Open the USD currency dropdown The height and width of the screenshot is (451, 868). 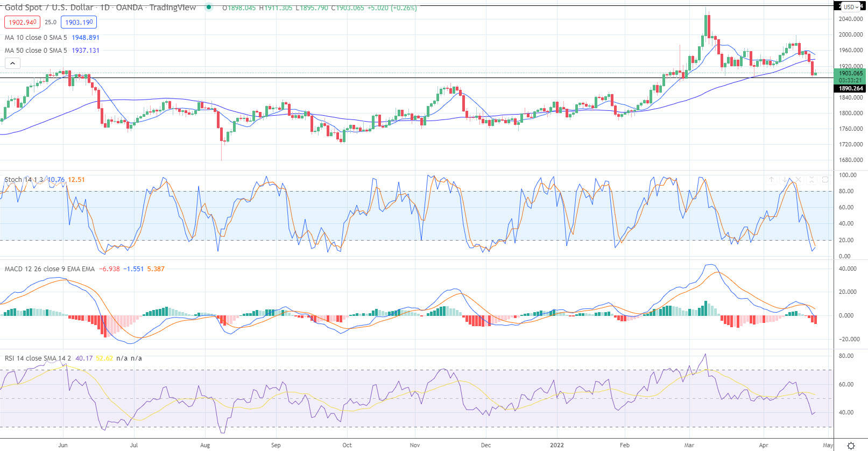[850, 7]
